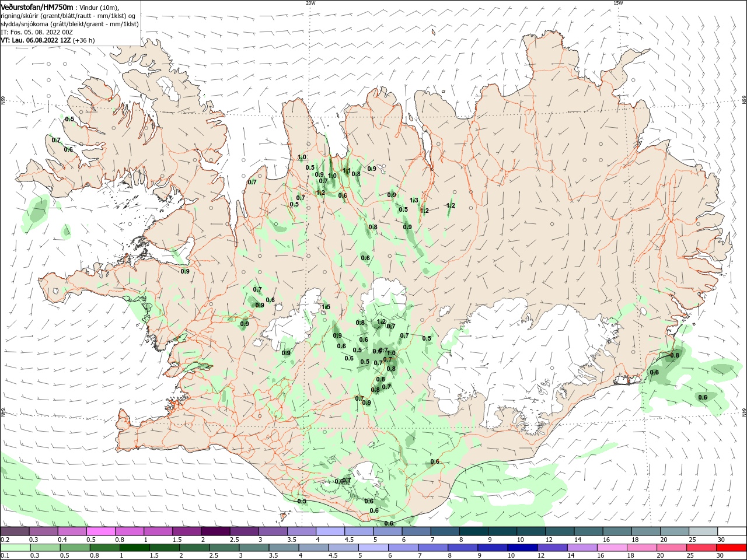The image size is (747, 560).
Task: Click the top-row swatch labeled 0.2
Action: (15, 531)
